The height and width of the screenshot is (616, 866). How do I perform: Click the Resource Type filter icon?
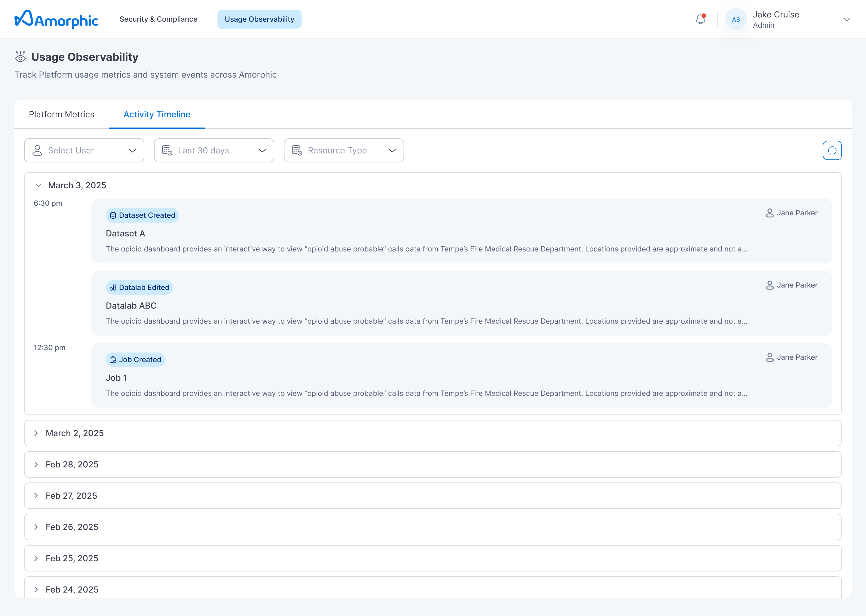[297, 151]
